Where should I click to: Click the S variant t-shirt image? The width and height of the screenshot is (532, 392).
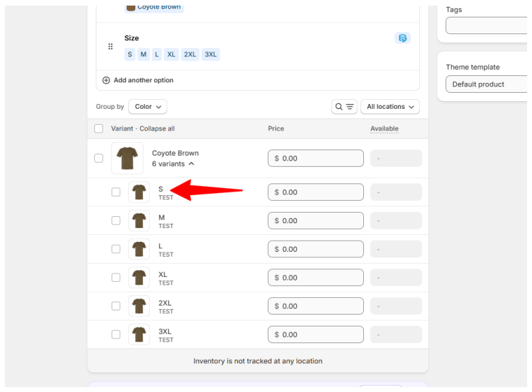(x=139, y=193)
